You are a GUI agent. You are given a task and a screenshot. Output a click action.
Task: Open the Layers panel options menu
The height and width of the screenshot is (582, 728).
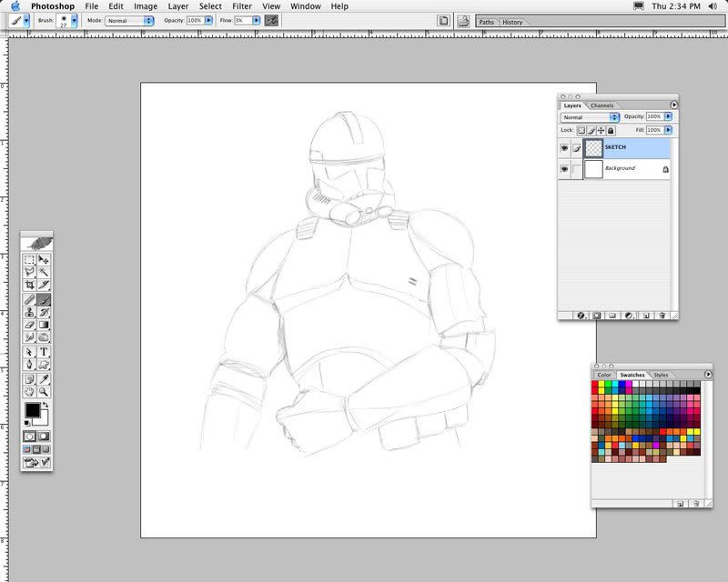click(673, 105)
